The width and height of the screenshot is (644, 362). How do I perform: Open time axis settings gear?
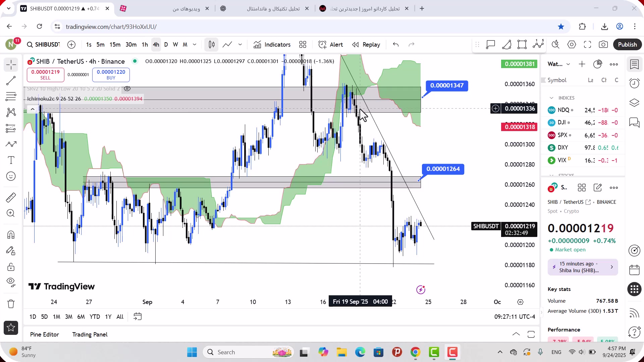520,302
